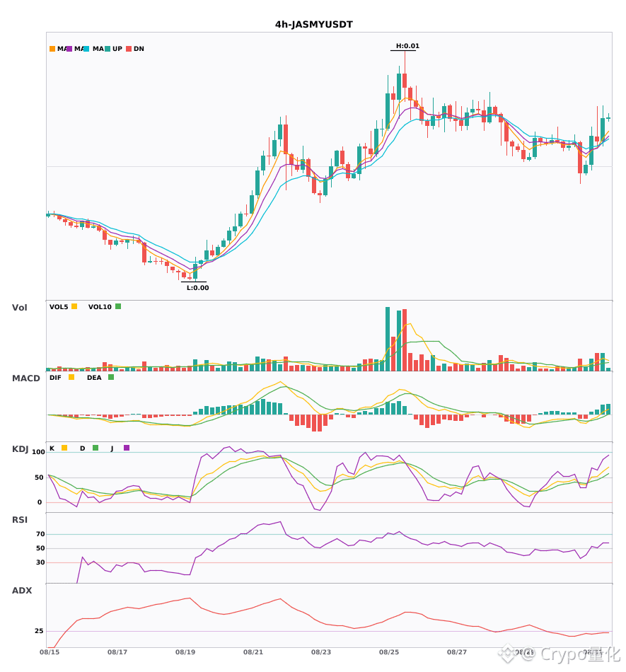Screen dimensions: 626x672
Task: Click the orange MA legend swatch
Action: [52, 49]
